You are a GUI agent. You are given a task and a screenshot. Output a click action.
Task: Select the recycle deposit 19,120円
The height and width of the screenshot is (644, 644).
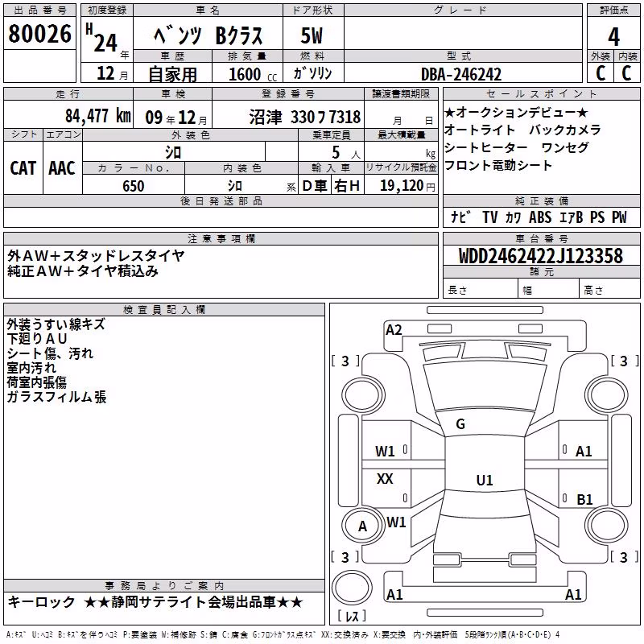pyautogui.click(x=408, y=186)
